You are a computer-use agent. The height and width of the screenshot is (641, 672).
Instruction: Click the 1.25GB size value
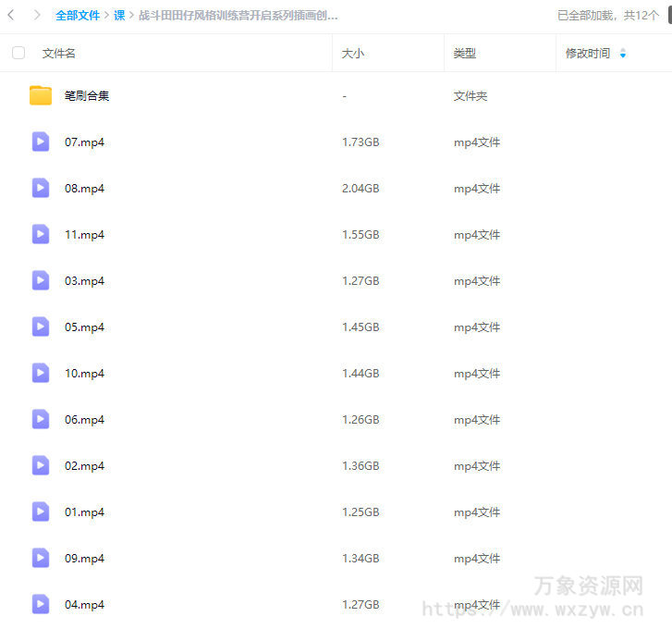click(360, 512)
